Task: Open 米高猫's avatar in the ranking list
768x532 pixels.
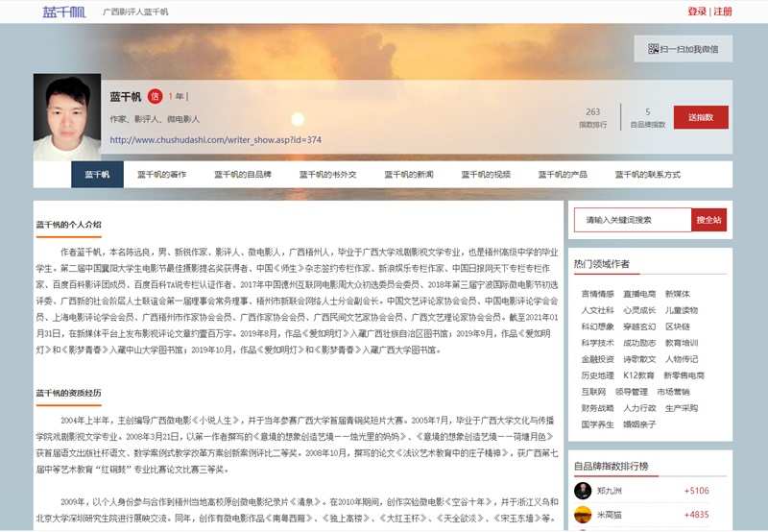Action: pyautogui.click(x=583, y=516)
